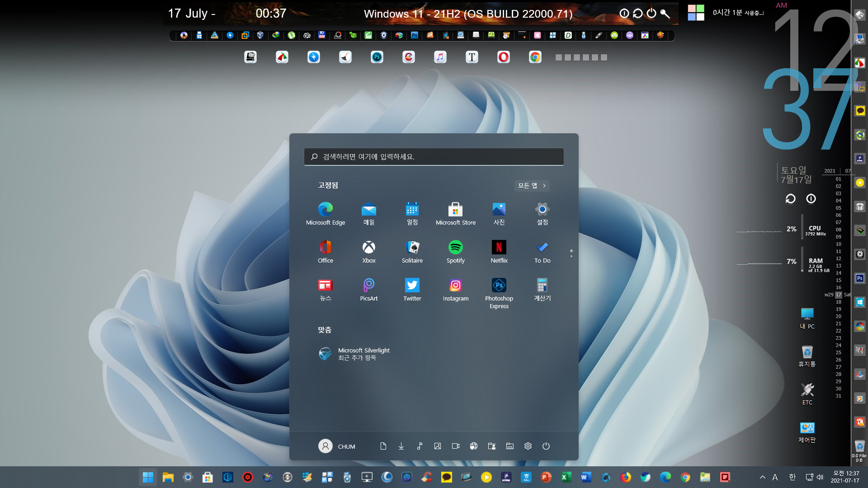Open the 메일 app tile
The width and height of the screenshot is (868, 488).
[x=369, y=214]
